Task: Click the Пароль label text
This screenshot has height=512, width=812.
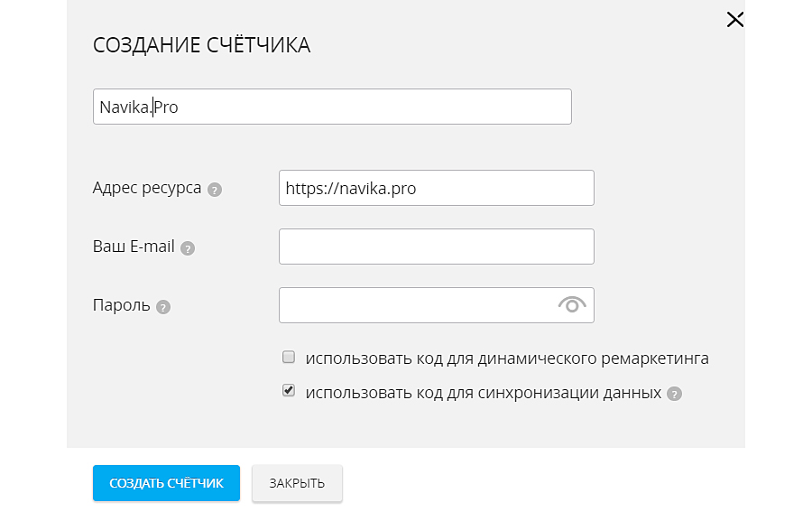Action: (121, 305)
